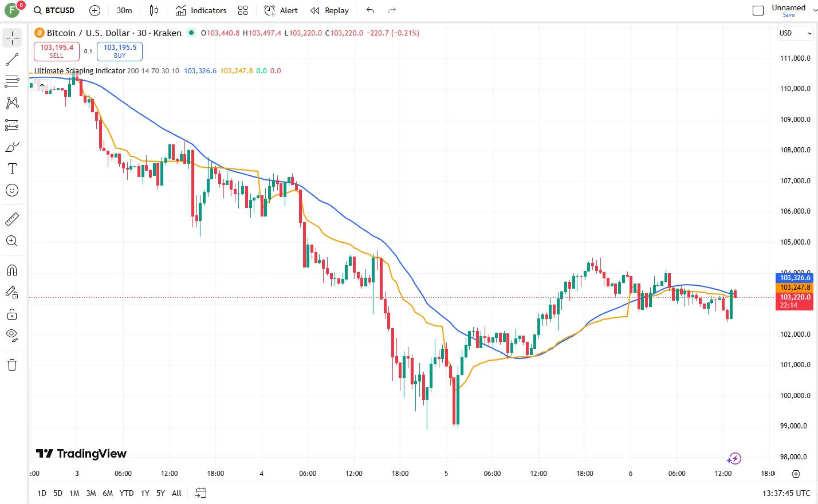Open the Indicators panel
The height and width of the screenshot is (504, 818).
(x=202, y=10)
